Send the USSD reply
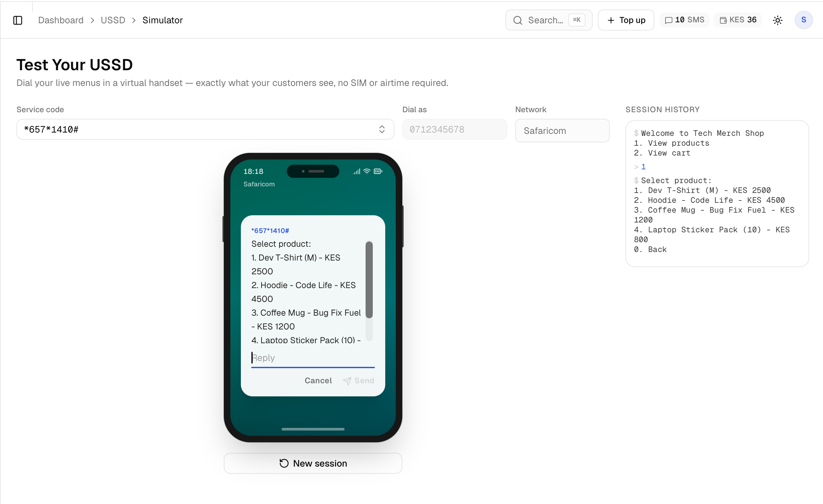Image resolution: width=823 pixels, height=504 pixels. click(x=358, y=380)
